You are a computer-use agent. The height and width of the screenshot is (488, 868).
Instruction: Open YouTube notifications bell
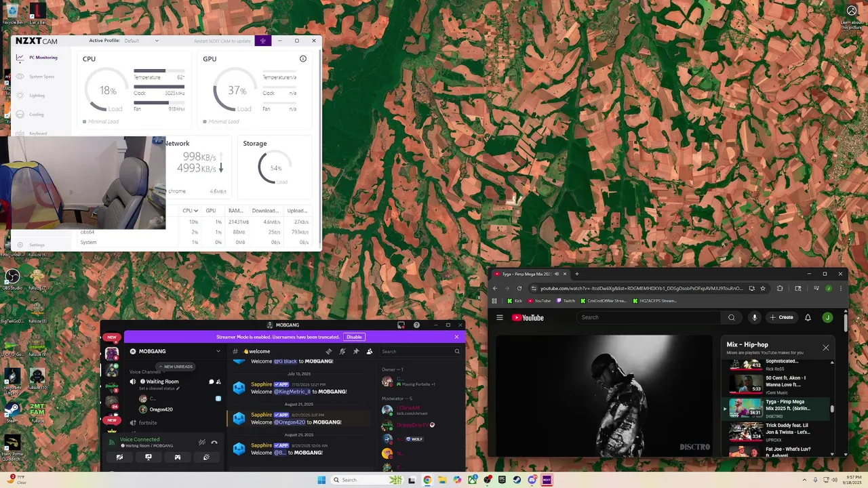(808, 317)
